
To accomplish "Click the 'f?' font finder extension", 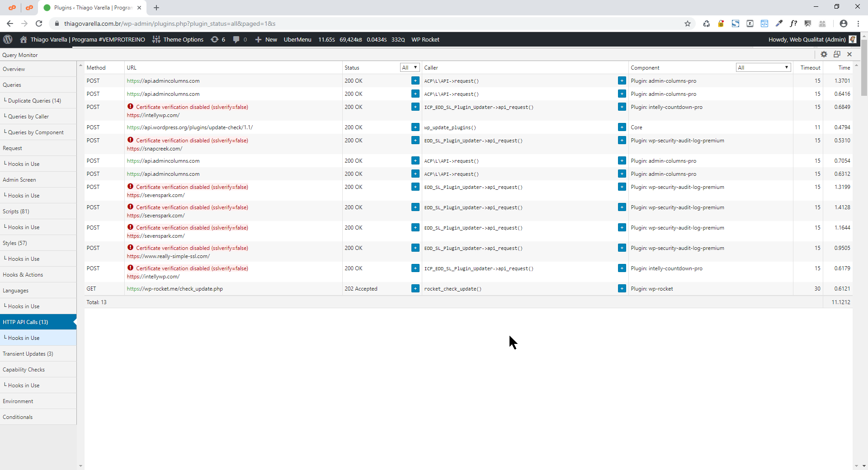I will tap(793, 23).
